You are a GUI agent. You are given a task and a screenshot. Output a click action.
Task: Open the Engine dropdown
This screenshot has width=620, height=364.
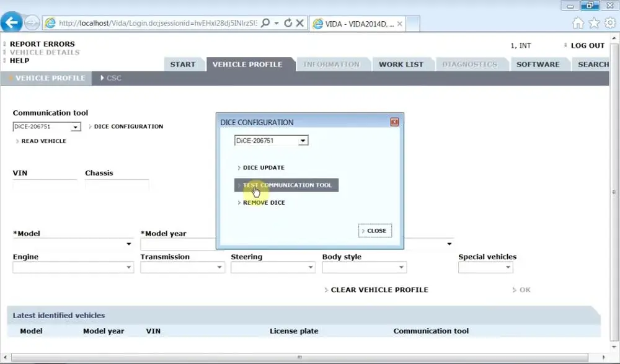(x=73, y=267)
